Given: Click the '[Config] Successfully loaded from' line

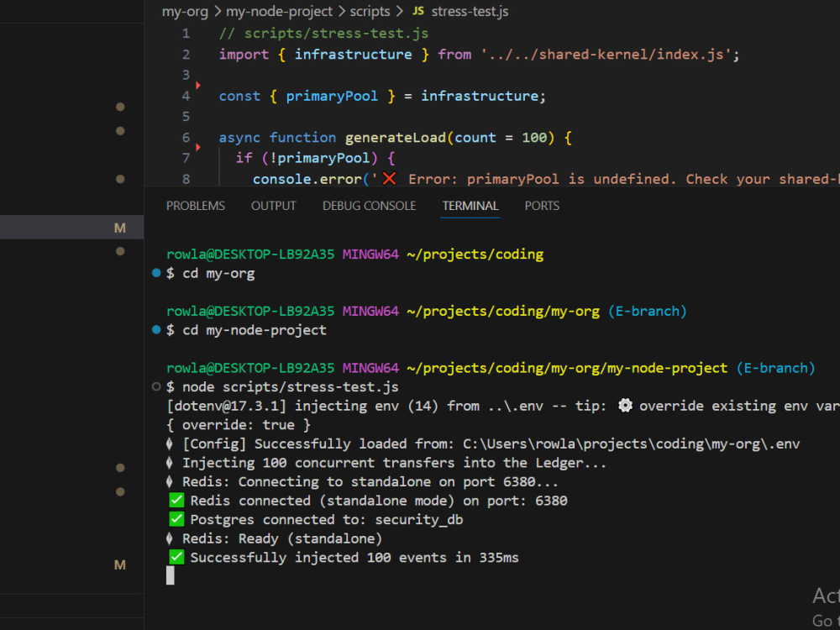Looking at the screenshot, I should 483,444.
